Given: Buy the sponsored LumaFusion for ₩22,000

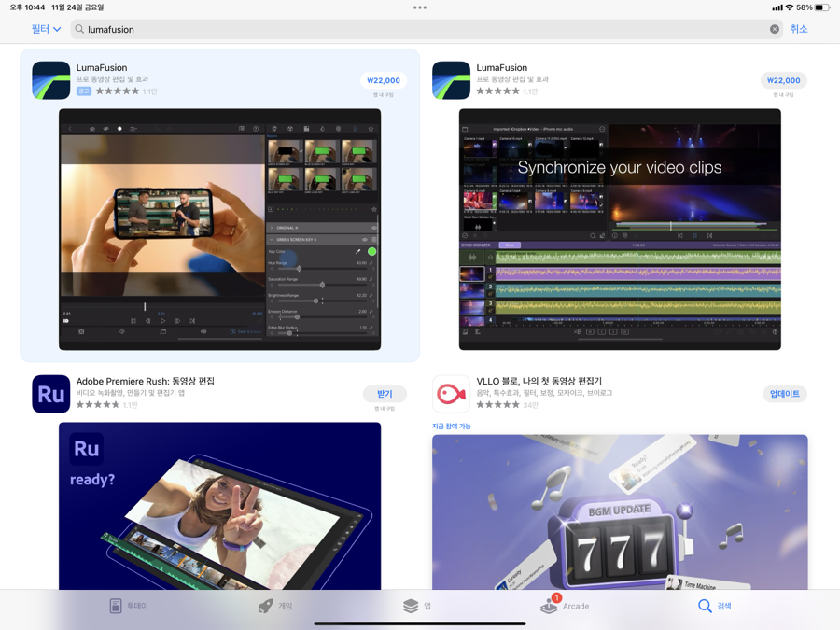Looking at the screenshot, I should (383, 80).
